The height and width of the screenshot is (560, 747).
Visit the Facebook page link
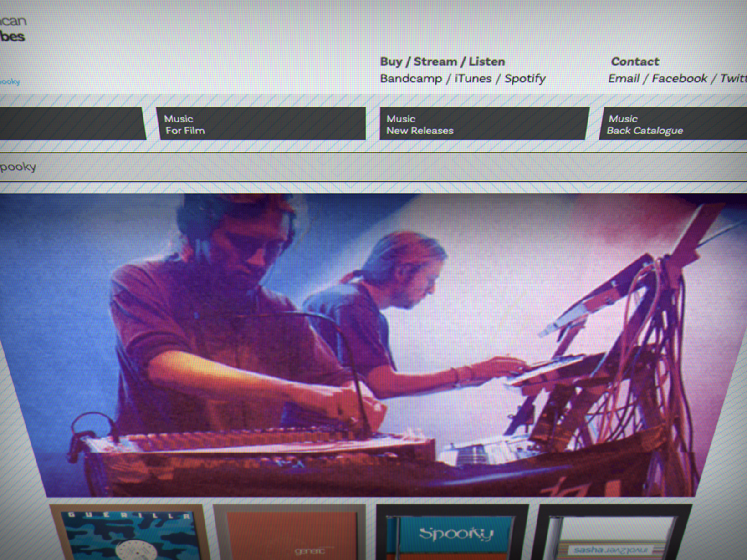click(679, 79)
